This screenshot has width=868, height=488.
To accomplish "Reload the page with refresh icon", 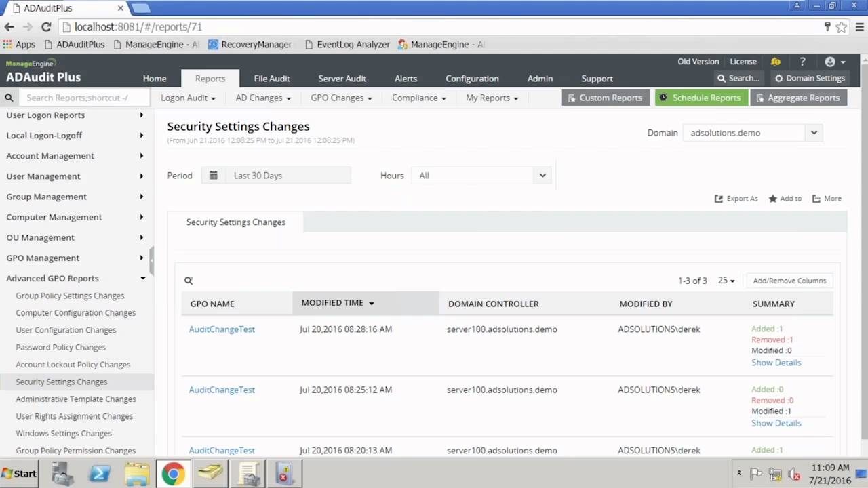I will 46,27.
